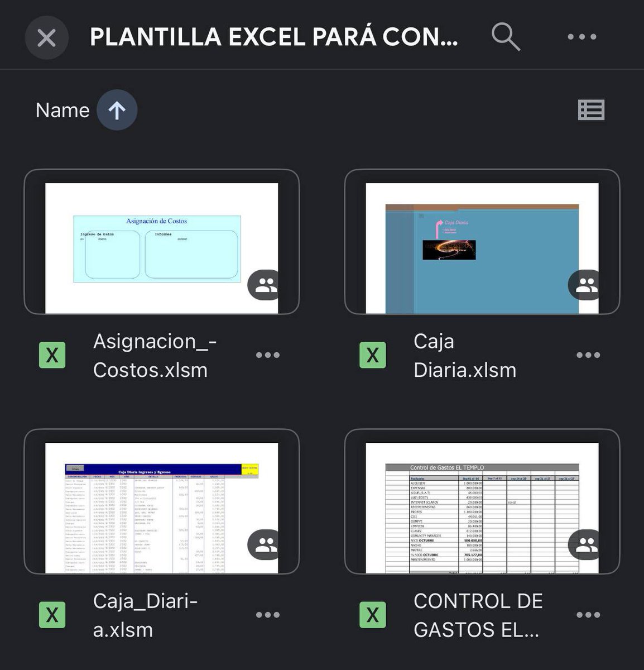Select the file name CONTROL DE GASTOS EL...
Image resolution: width=644 pixels, height=670 pixels.
tap(478, 615)
